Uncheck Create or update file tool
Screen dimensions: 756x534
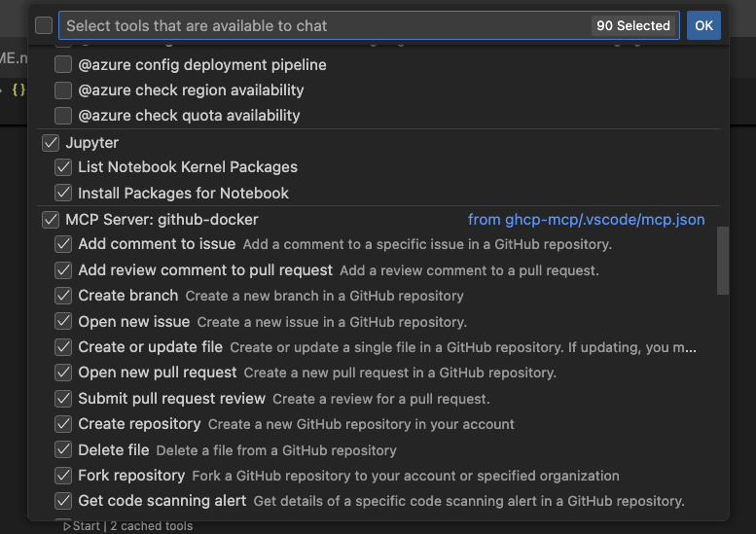point(63,347)
